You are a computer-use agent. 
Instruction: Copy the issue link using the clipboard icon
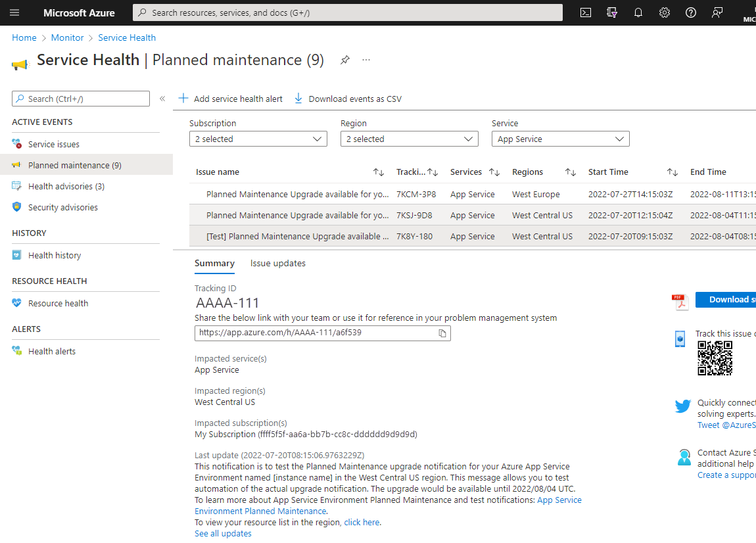pos(441,333)
